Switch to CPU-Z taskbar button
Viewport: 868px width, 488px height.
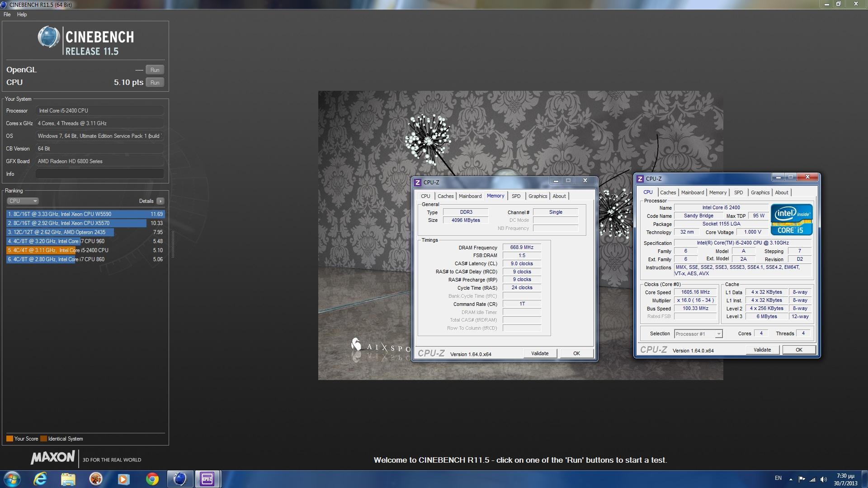(x=208, y=479)
